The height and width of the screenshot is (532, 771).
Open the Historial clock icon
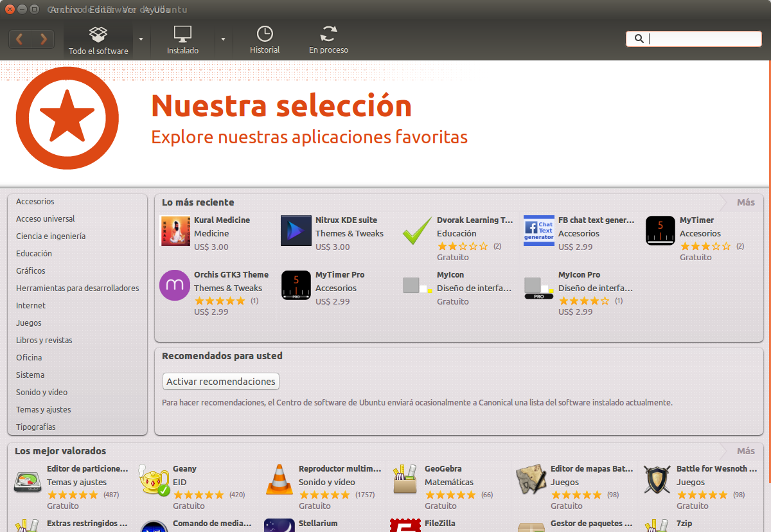click(x=265, y=33)
